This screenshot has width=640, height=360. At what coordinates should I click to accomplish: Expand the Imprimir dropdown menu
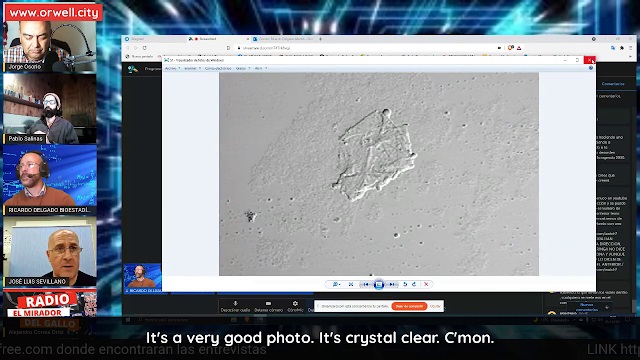tap(192, 69)
